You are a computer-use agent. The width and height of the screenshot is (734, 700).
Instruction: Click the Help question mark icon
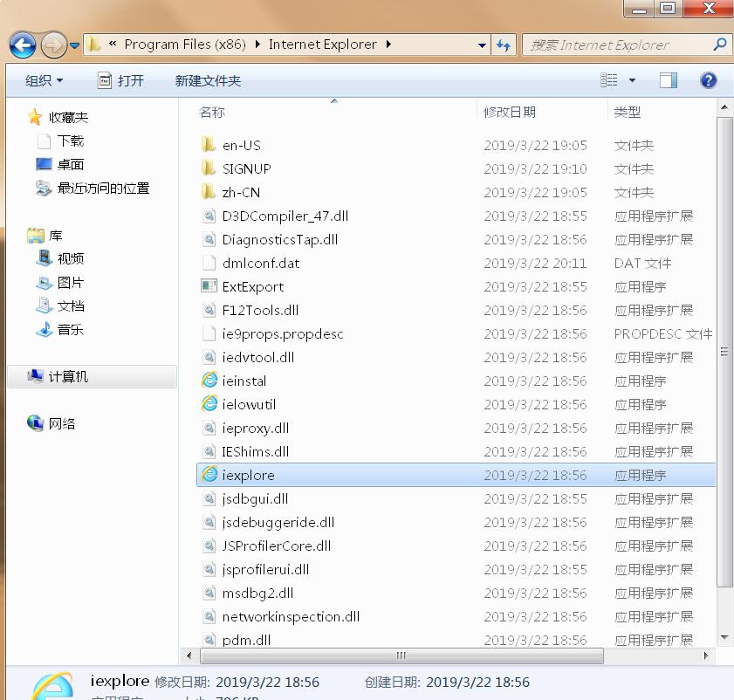(x=708, y=79)
